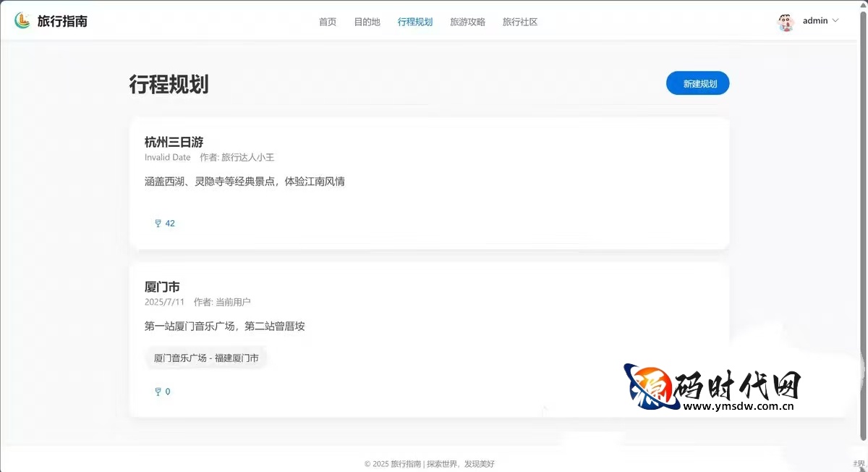This screenshot has width=868, height=472.
Task: Click the like icon on 杭州三日游 card
Action: pyautogui.click(x=157, y=223)
